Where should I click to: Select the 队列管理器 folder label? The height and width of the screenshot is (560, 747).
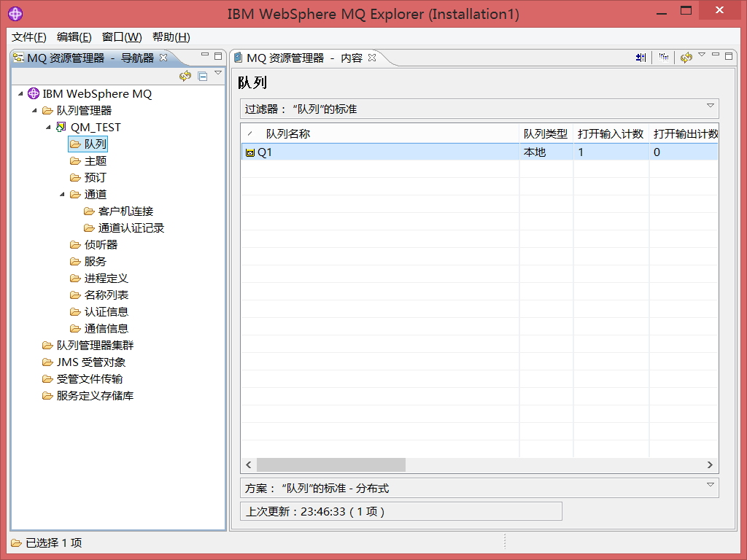(85, 111)
